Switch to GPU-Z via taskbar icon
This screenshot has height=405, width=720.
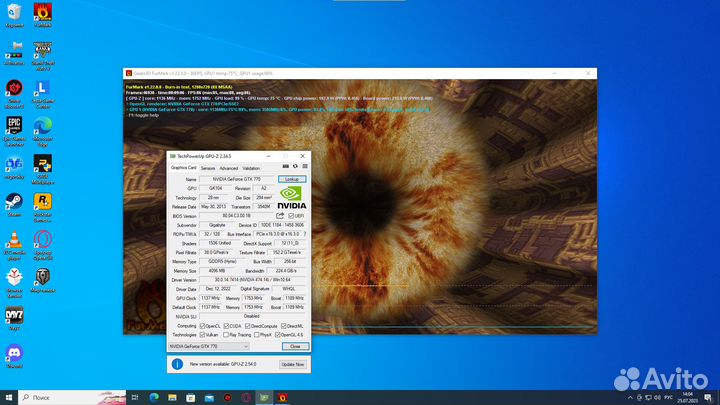click(x=264, y=397)
